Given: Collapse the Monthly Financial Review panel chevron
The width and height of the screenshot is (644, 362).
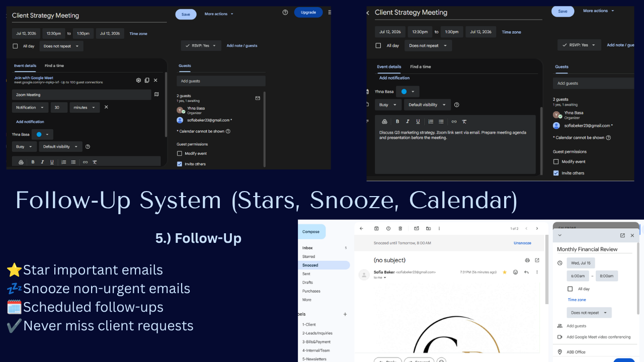Looking at the screenshot, I should point(560,235).
